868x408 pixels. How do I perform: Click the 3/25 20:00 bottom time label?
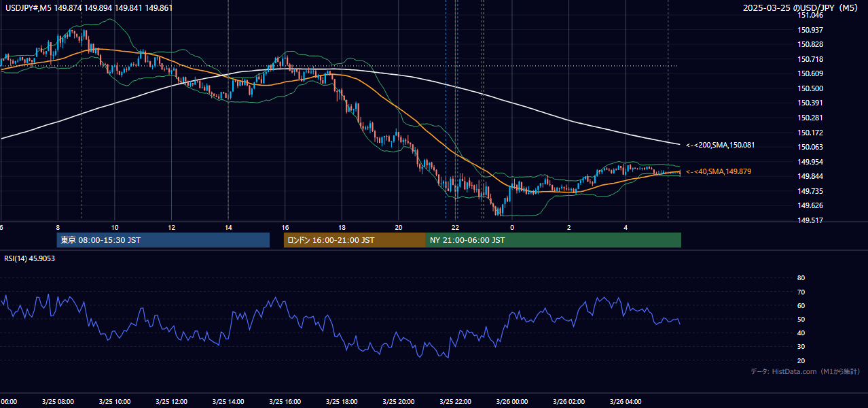(399, 402)
